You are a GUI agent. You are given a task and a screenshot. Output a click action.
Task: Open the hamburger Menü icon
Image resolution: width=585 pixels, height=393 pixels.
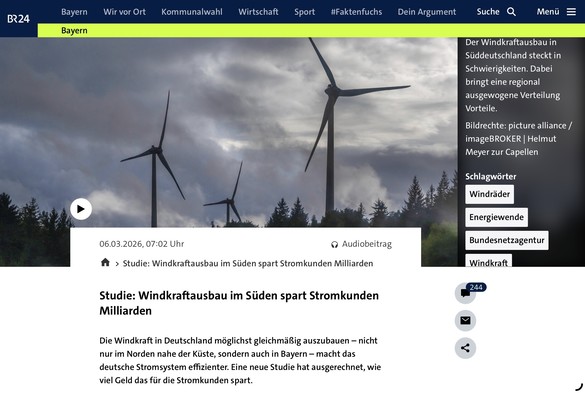pos(571,12)
